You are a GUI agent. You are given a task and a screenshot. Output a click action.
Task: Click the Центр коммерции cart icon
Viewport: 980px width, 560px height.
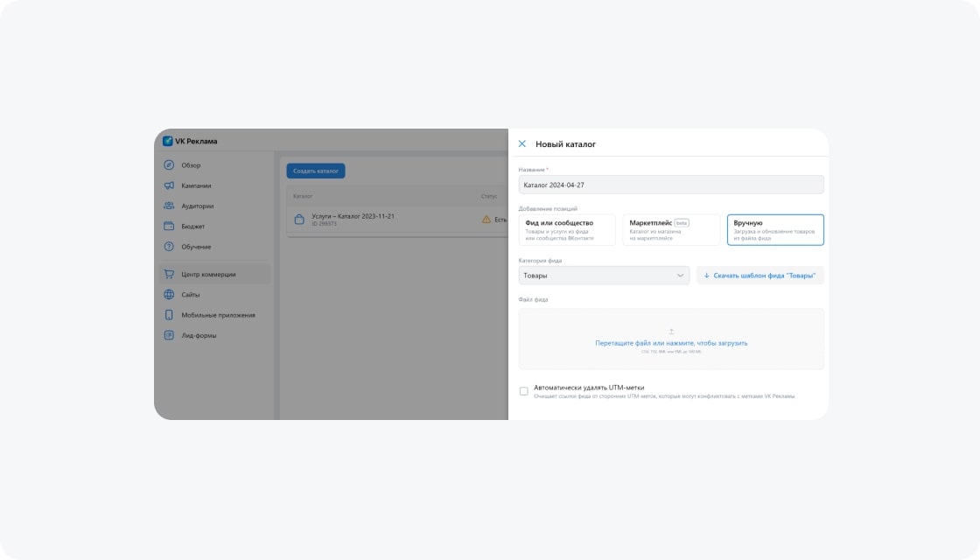[x=169, y=274]
